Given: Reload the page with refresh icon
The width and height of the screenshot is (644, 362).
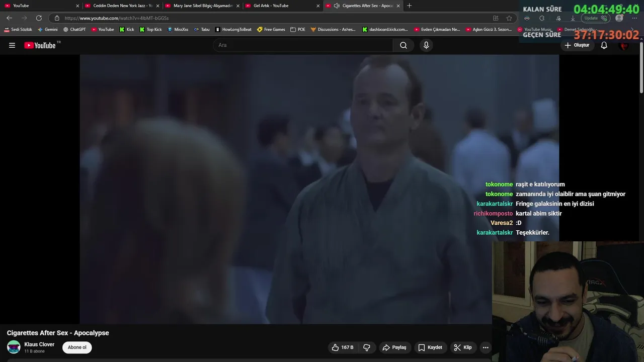Looking at the screenshot, I should [39, 18].
